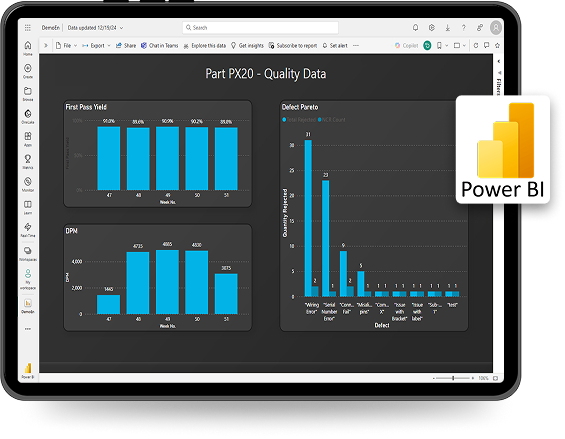Open the help question mark

464,28
